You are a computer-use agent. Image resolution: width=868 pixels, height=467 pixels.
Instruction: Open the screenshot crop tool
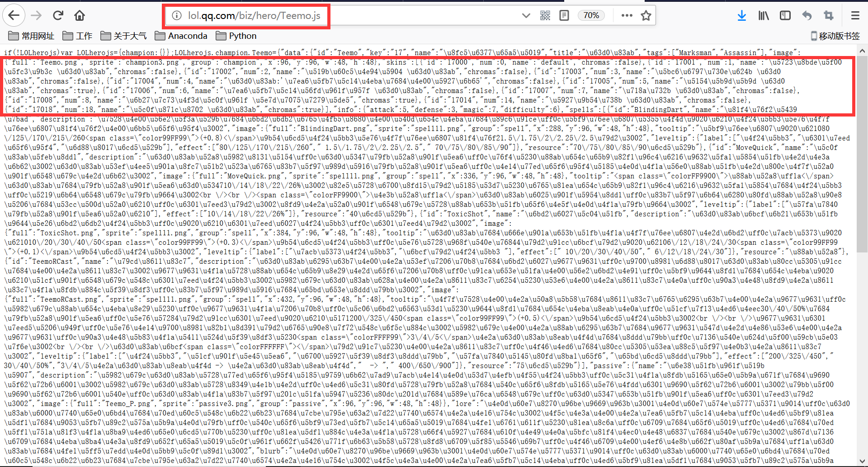pos(829,16)
